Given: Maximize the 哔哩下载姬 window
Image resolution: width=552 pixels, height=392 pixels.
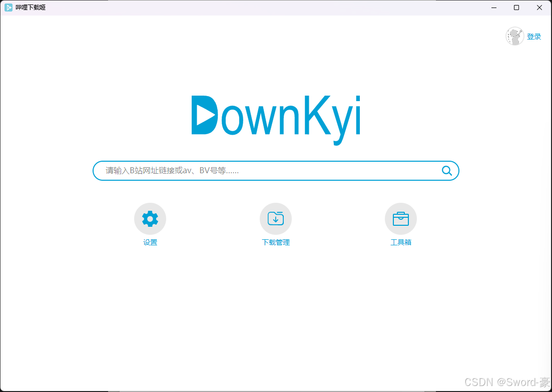Looking at the screenshot, I should [x=516, y=8].
